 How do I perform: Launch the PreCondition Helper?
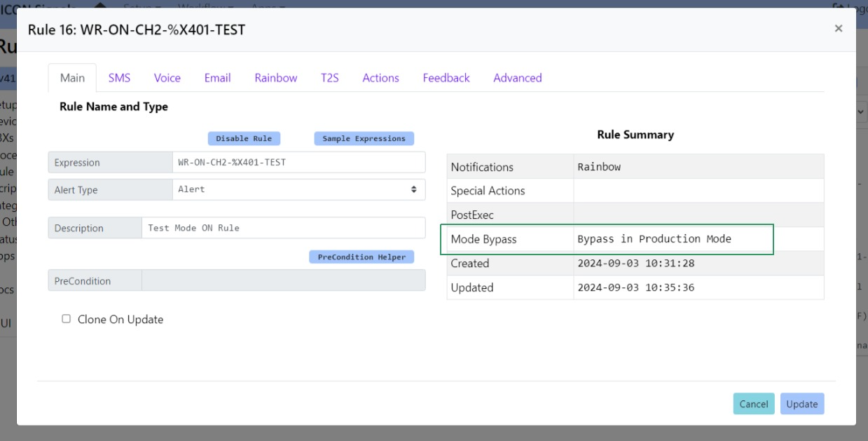(x=361, y=257)
